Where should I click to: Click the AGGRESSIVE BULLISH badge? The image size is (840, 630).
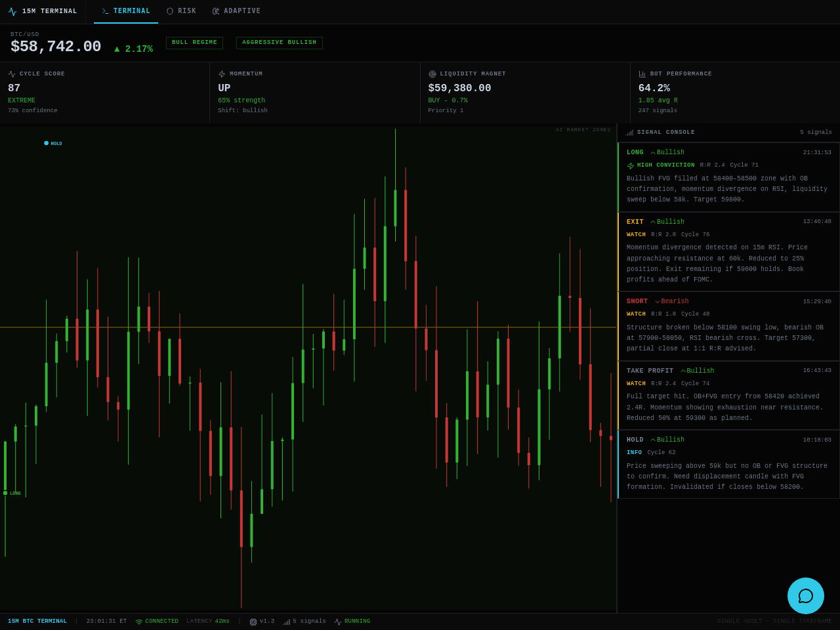tap(280, 43)
